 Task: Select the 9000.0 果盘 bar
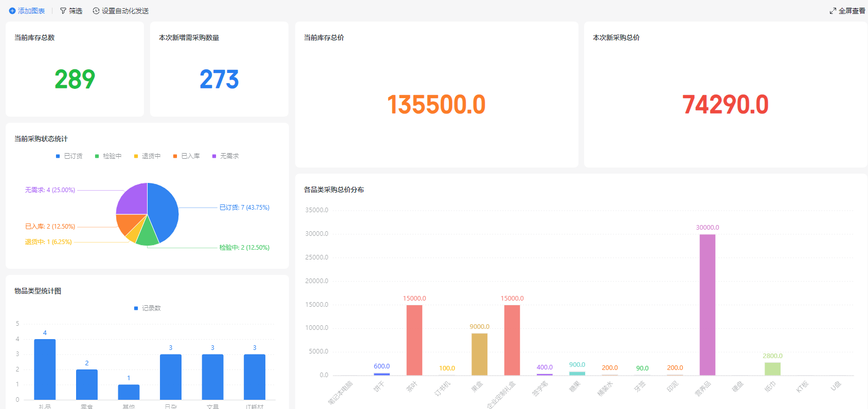click(479, 354)
